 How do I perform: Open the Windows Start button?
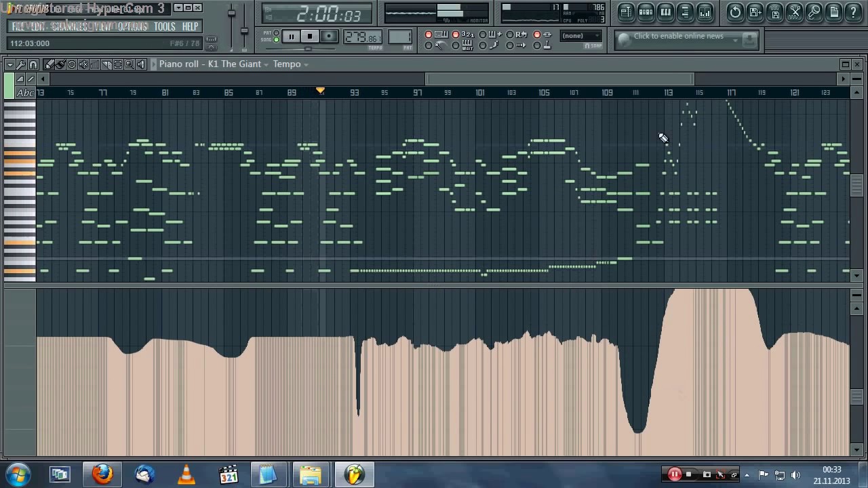point(18,474)
